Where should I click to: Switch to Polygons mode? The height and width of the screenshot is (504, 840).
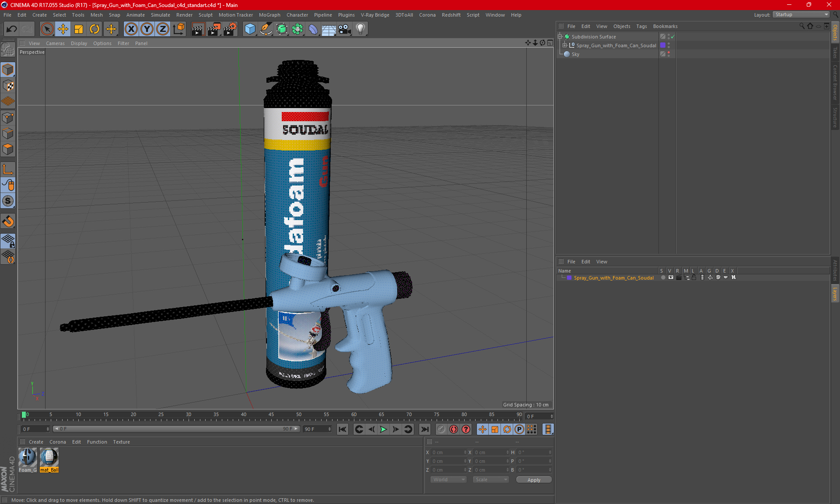8,149
